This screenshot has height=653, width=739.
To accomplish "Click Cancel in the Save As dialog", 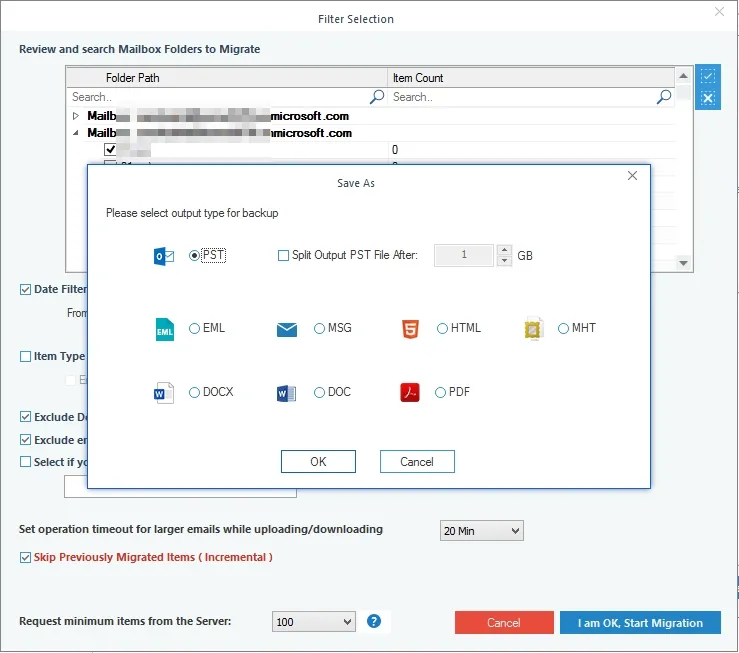I will point(417,462).
